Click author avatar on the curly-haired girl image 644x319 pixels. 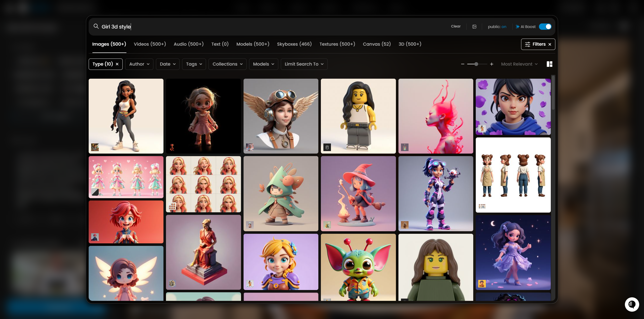(x=95, y=147)
